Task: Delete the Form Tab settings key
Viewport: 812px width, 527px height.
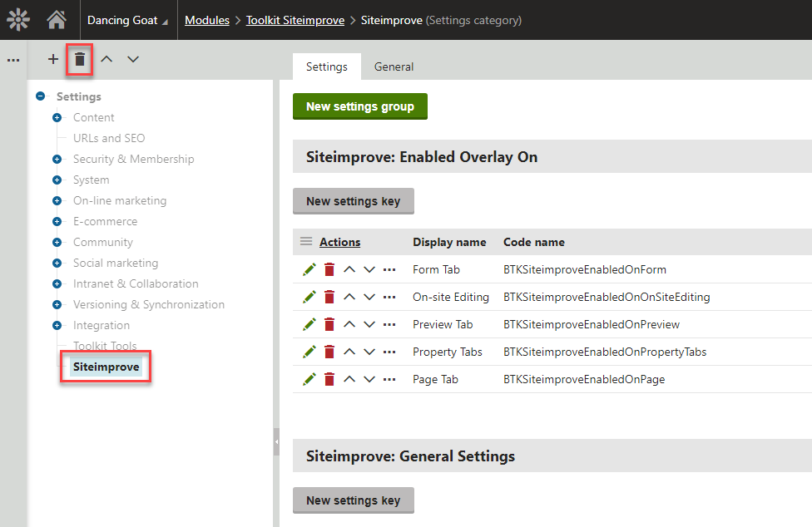Action: (x=329, y=269)
